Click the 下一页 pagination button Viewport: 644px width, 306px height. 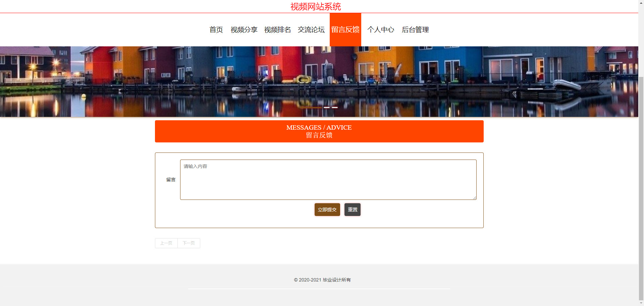(189, 243)
